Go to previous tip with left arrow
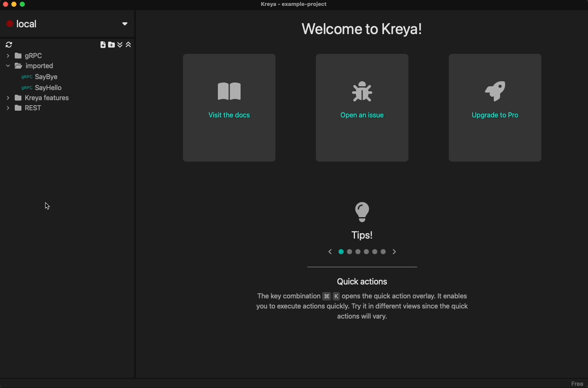The height and width of the screenshot is (388, 588). coord(330,252)
